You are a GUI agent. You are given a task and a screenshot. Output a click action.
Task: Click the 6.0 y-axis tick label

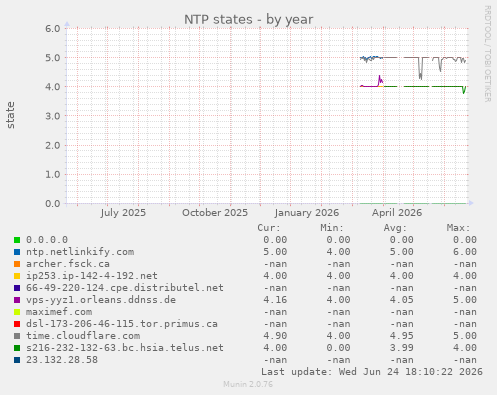click(x=53, y=28)
